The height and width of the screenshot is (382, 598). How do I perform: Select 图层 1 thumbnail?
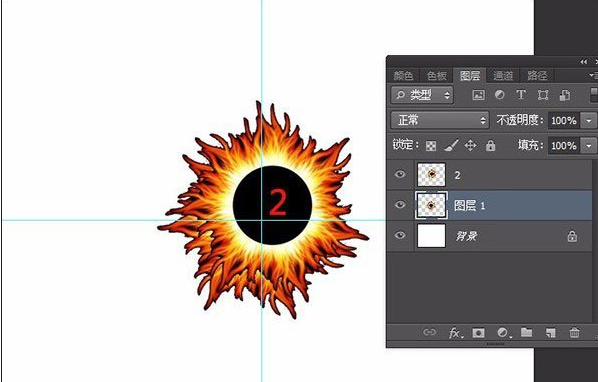[431, 205]
